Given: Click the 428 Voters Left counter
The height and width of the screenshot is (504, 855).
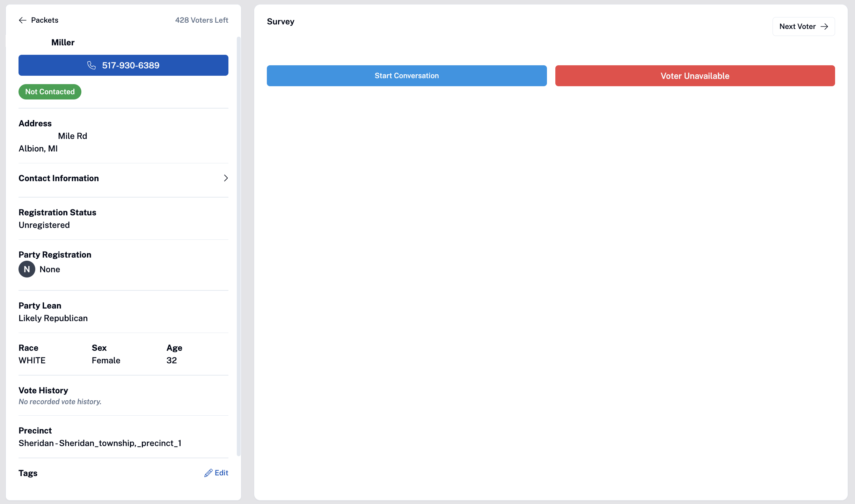Looking at the screenshot, I should coord(202,20).
